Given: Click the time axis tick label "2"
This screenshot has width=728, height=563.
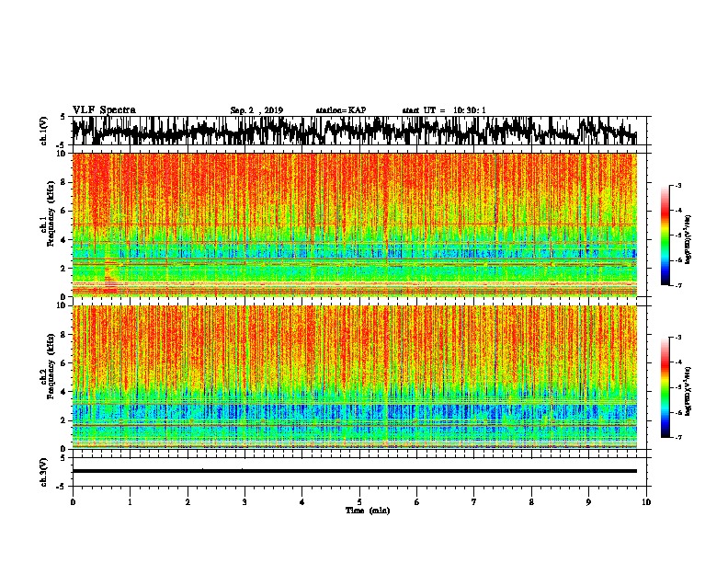Looking at the screenshot, I should point(188,502).
